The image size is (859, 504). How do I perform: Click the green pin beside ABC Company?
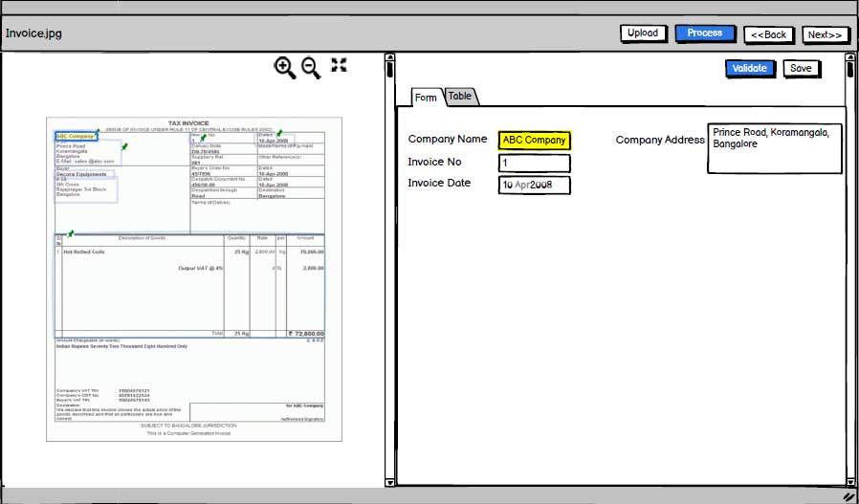coord(98,132)
